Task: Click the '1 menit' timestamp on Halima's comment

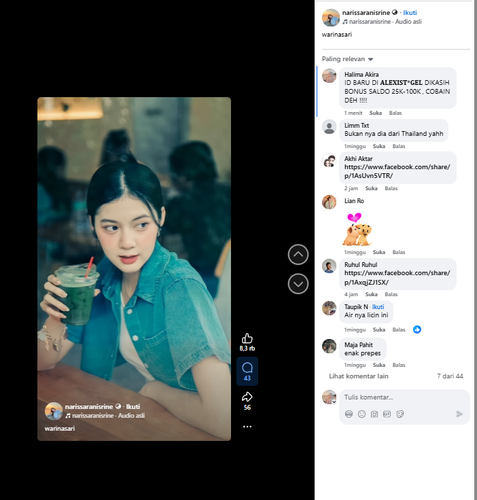Action: click(x=353, y=113)
